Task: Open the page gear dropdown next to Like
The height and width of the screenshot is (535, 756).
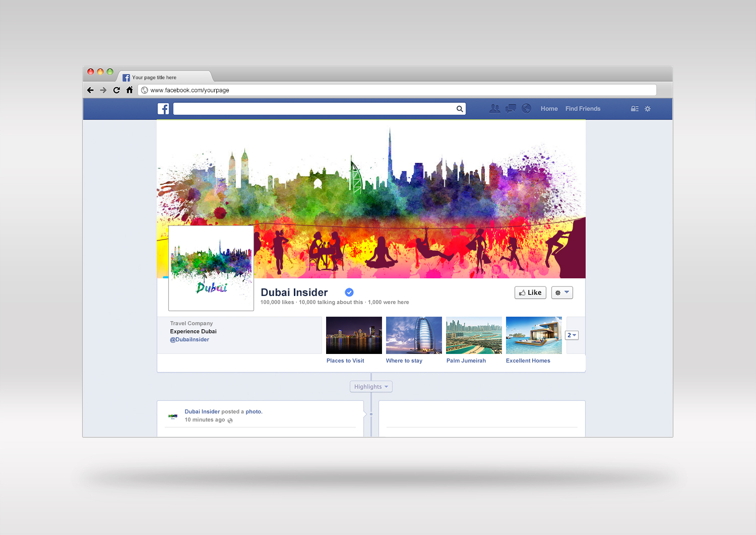Action: click(x=562, y=292)
